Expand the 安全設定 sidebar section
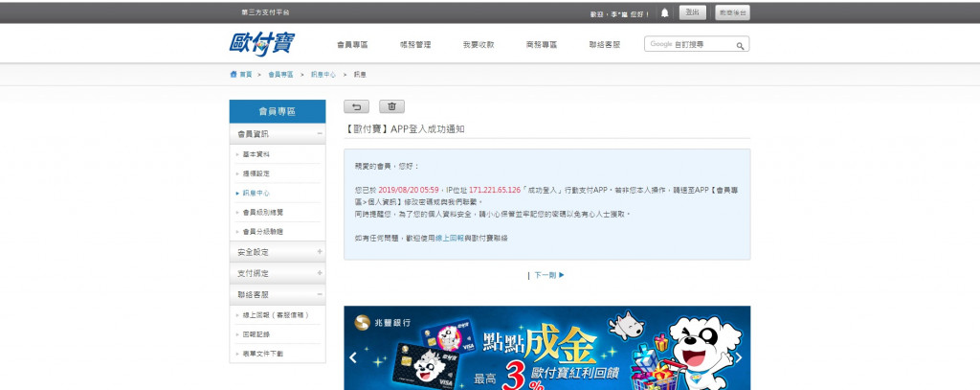This screenshot has width=980, height=390. (x=278, y=252)
